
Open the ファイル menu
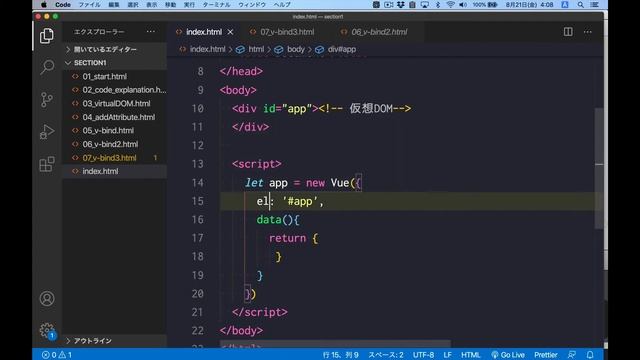(89, 5)
